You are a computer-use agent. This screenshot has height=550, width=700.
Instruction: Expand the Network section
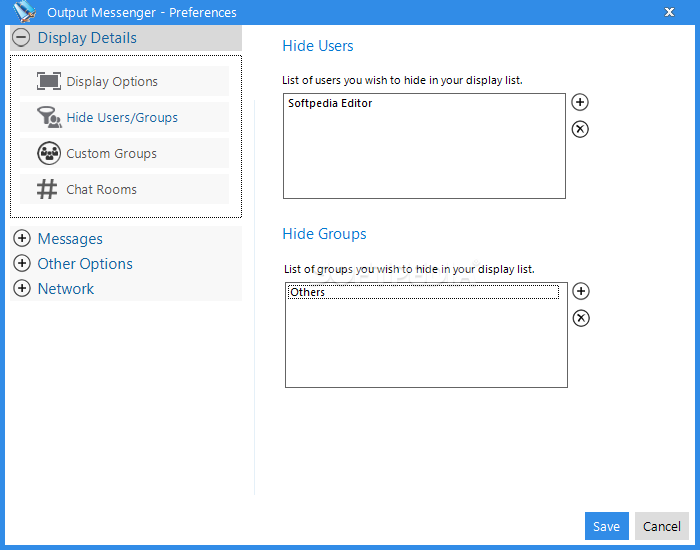(x=22, y=288)
